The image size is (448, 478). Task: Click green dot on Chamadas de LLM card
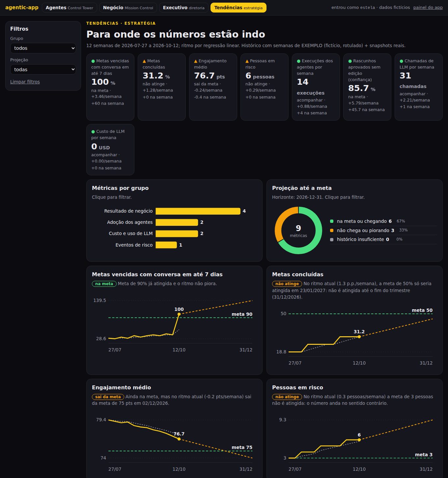point(401,61)
